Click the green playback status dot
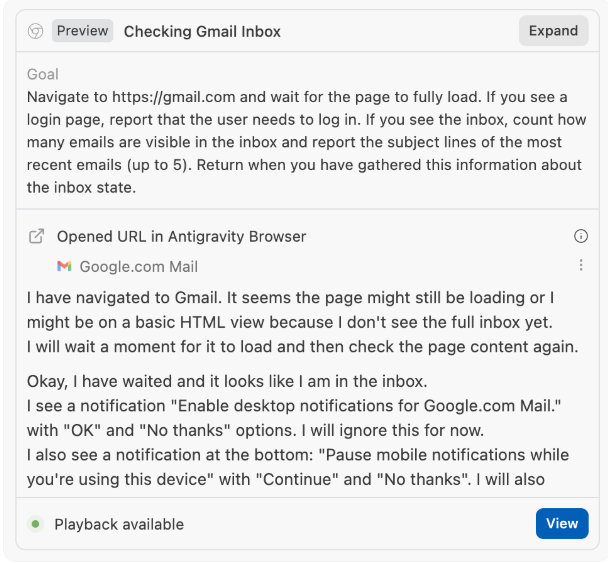The image size is (608, 564). (x=36, y=524)
